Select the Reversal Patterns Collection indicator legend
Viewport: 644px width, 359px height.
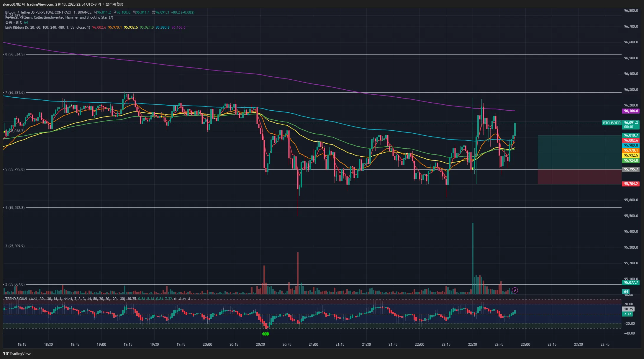click(x=59, y=17)
